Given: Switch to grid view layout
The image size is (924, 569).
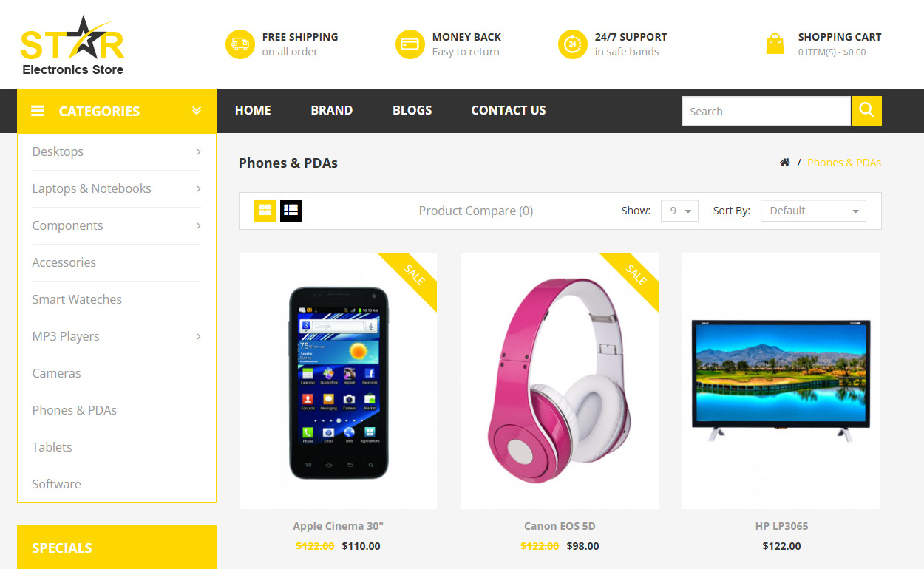Looking at the screenshot, I should tap(265, 211).
